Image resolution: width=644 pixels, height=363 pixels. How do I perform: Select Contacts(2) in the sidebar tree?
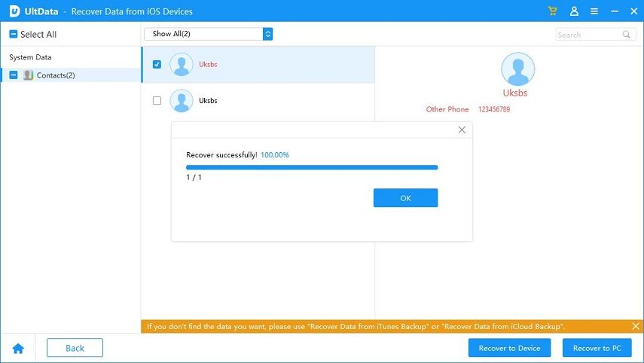55,75
